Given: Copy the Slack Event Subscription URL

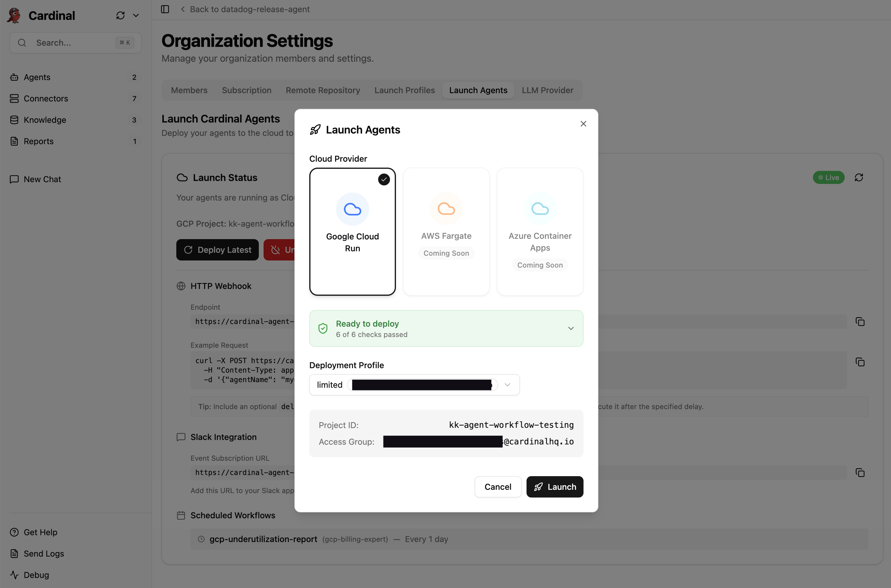Looking at the screenshot, I should click(860, 473).
